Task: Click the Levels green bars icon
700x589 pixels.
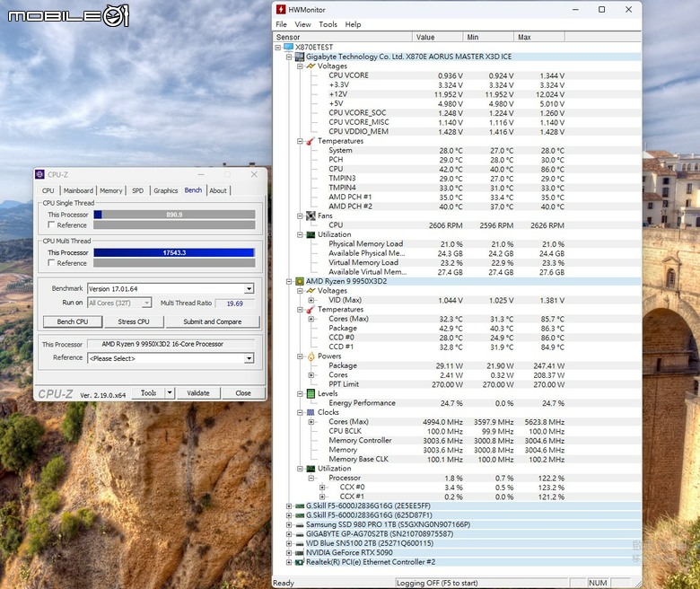Action: pyautogui.click(x=311, y=394)
